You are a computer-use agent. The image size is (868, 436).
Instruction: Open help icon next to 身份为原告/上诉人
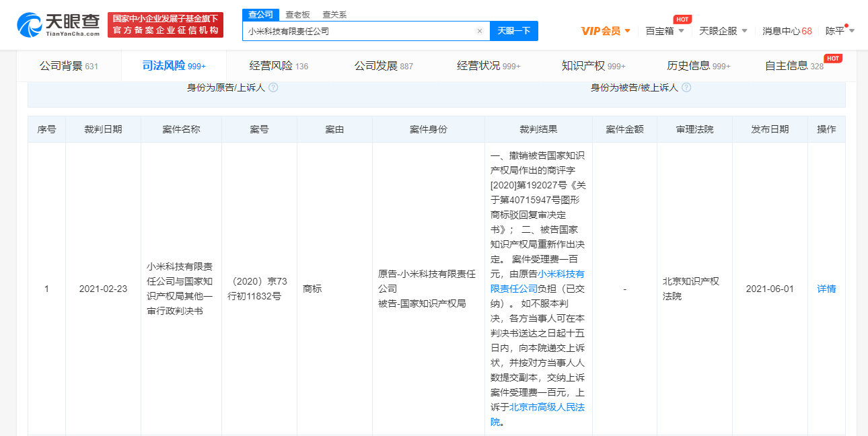[x=273, y=87]
